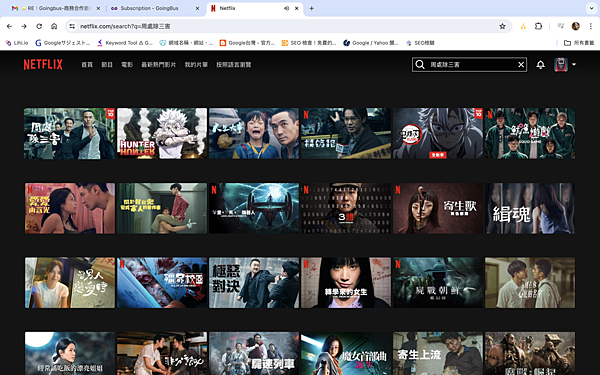Close the Gmail Goingbus tab
Screen dimensions: 600x375
click(98, 8)
